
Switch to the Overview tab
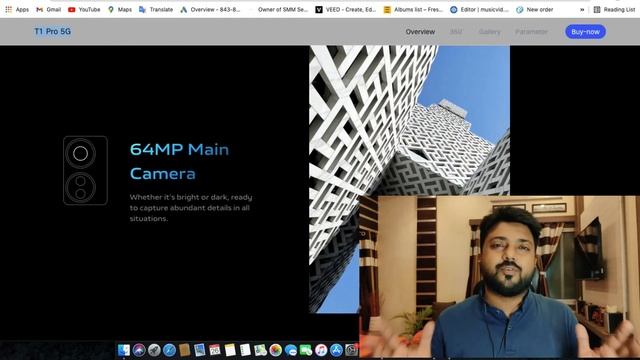[420, 32]
